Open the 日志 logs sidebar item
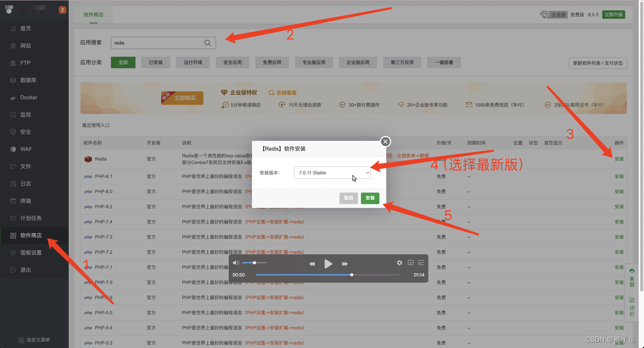This screenshot has height=348, width=644. [x=25, y=184]
